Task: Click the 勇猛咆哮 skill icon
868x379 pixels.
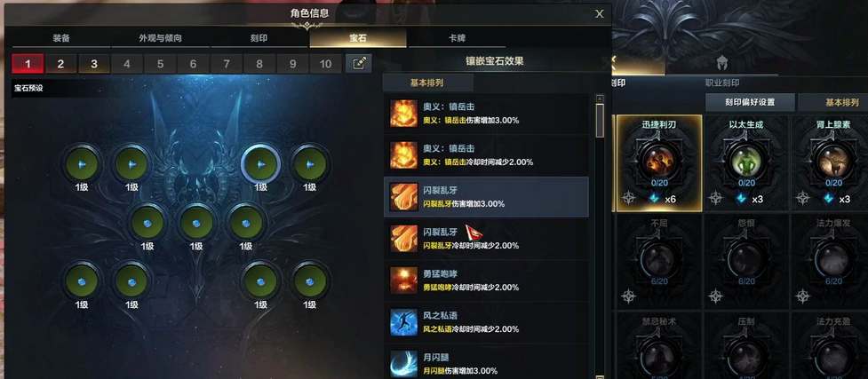Action: tap(403, 280)
